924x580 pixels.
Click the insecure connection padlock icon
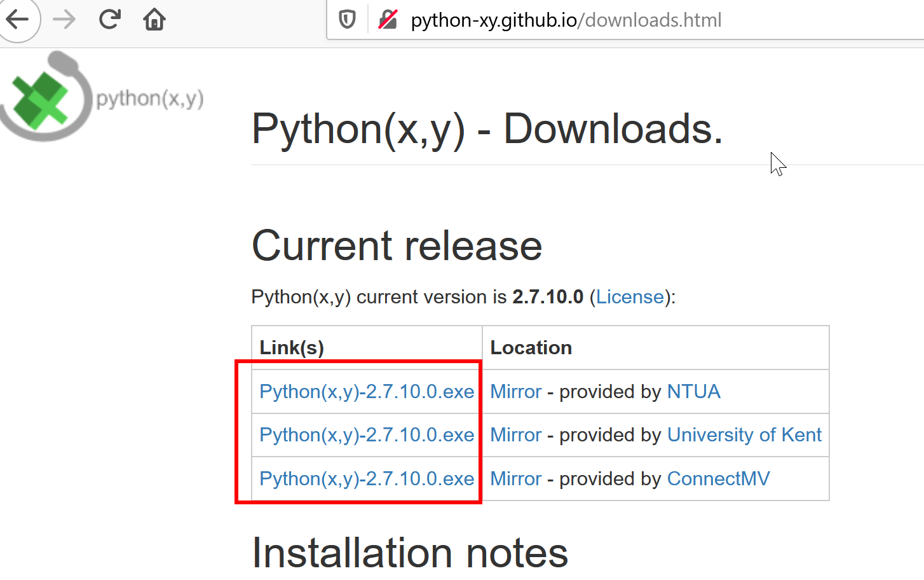pyautogui.click(x=388, y=20)
